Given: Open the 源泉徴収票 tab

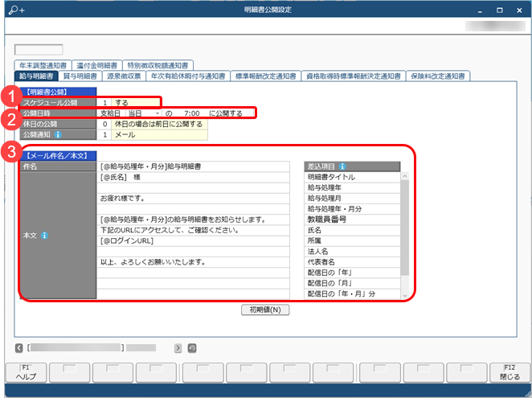Looking at the screenshot, I should 124,76.
